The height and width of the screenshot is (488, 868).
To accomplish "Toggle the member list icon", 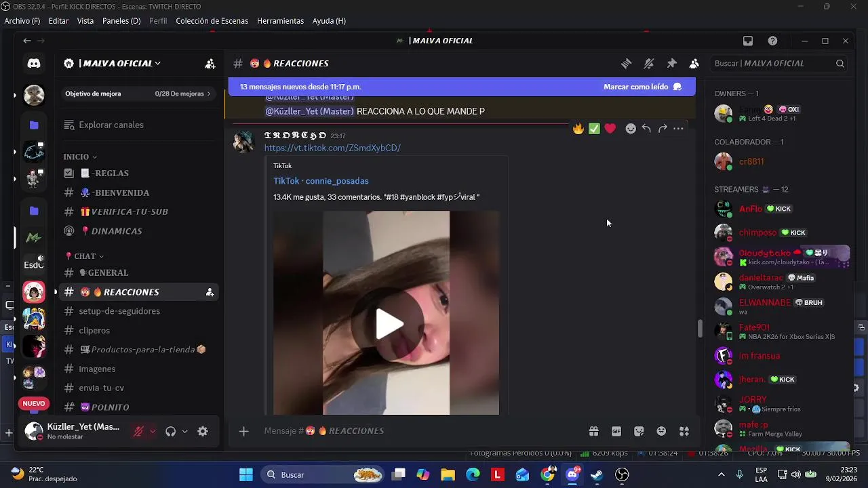I will coord(694,63).
